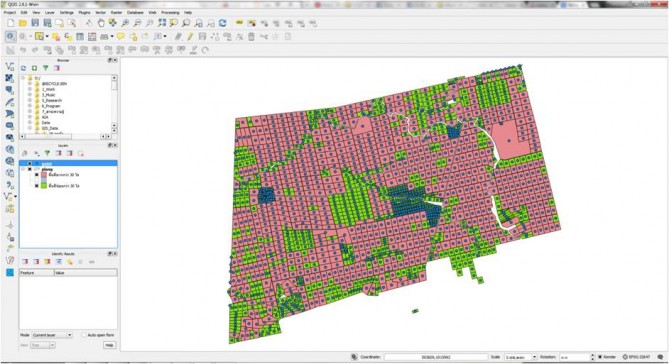Click the Zoom Full extent icon

(162, 23)
